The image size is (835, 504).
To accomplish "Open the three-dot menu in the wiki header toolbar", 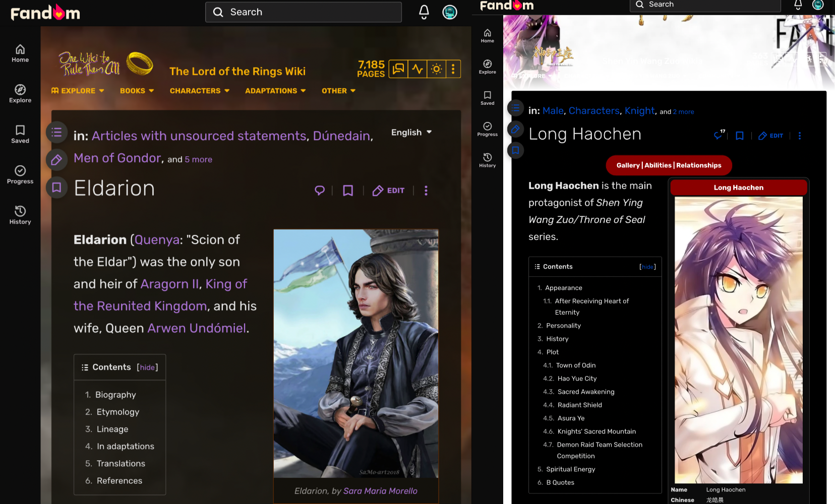I will pyautogui.click(x=453, y=69).
